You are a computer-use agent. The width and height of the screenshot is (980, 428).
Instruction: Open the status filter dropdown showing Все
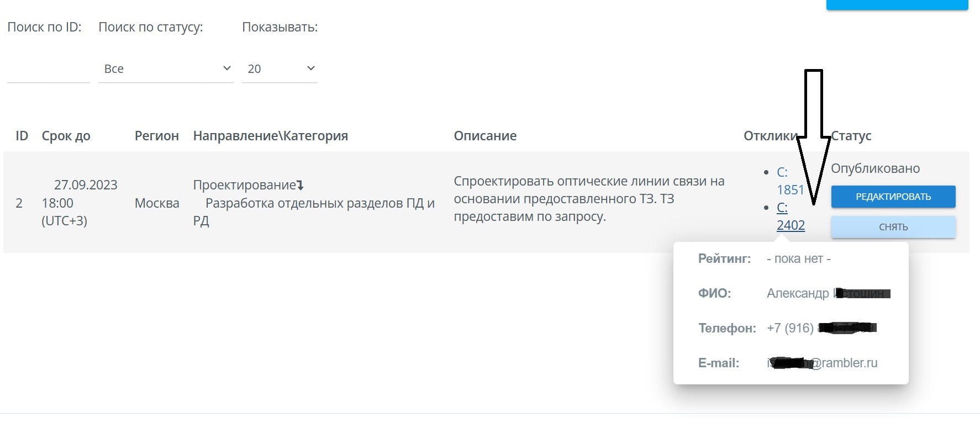coord(166,69)
